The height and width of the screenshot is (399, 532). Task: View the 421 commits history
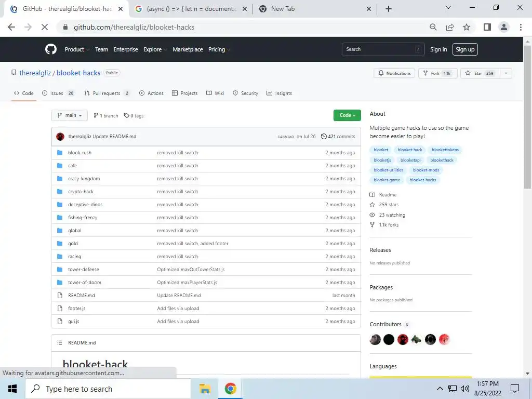click(x=338, y=137)
